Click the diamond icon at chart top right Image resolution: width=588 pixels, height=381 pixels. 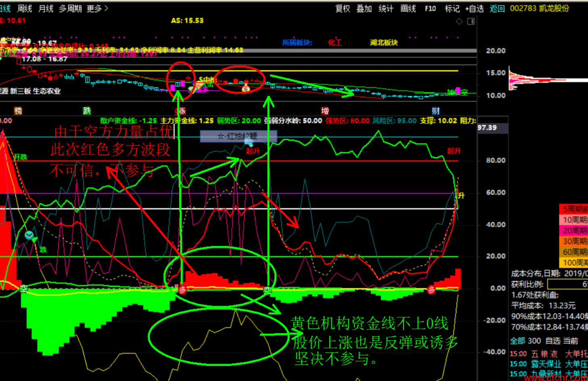pyautogui.click(x=459, y=21)
